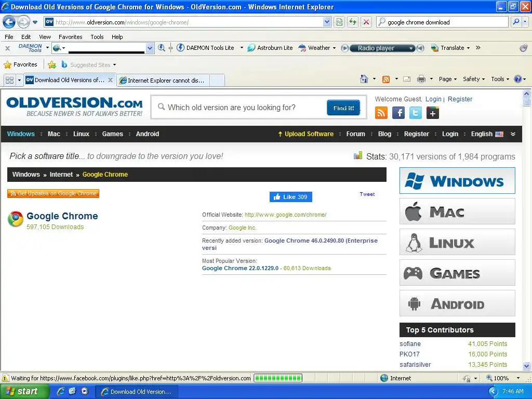532x399 pixels.
Task: Click the Read Mail icon
Action: (x=407, y=79)
